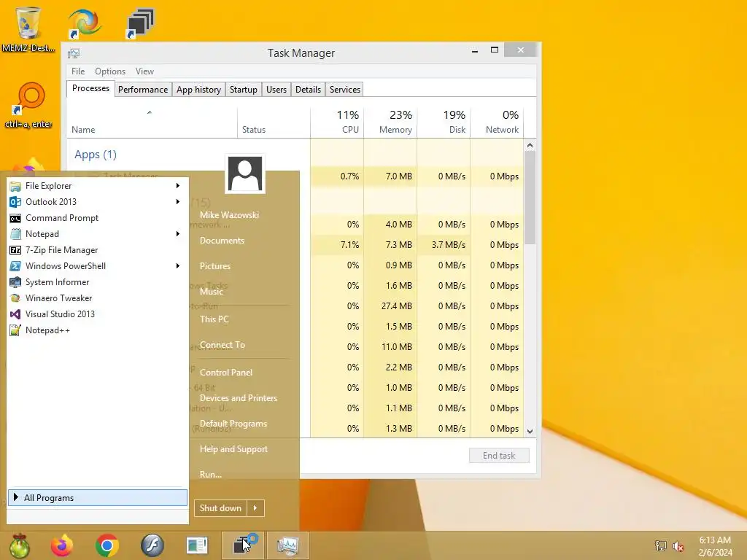The width and height of the screenshot is (747, 560).
Task: Open Pictures from the Start menu
Action: 215,266
